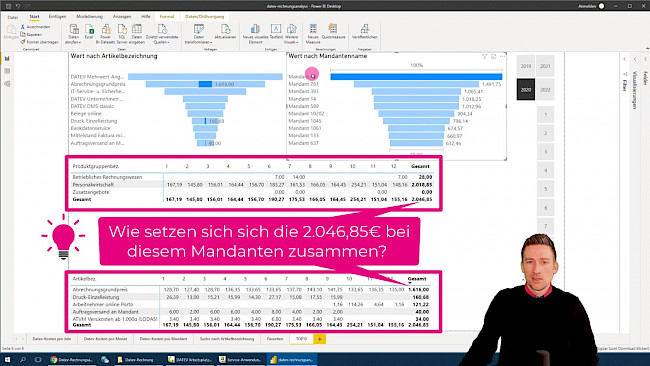Open Task View in the taskbar
The width and height of the screenshot is (650, 366).
[38, 359]
